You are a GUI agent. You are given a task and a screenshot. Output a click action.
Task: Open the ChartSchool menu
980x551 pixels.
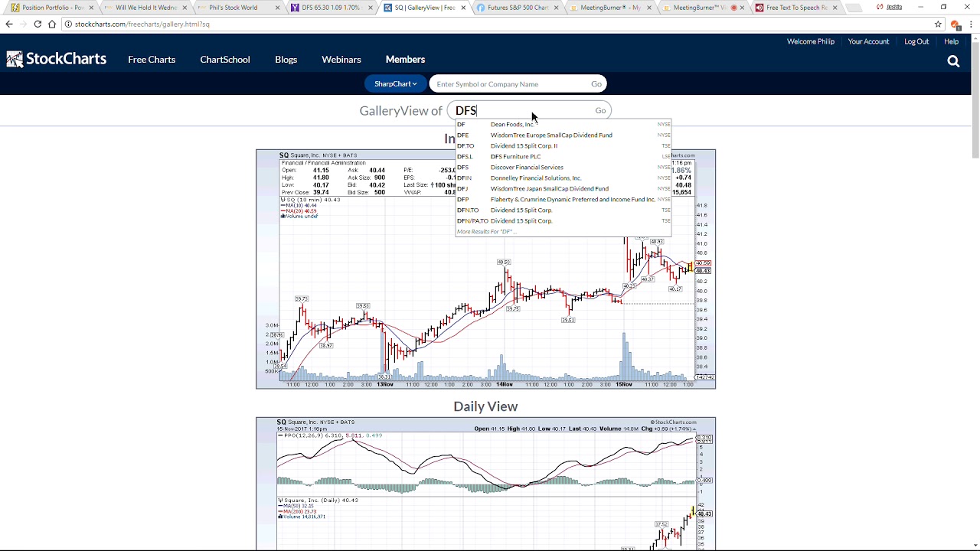tap(224, 59)
